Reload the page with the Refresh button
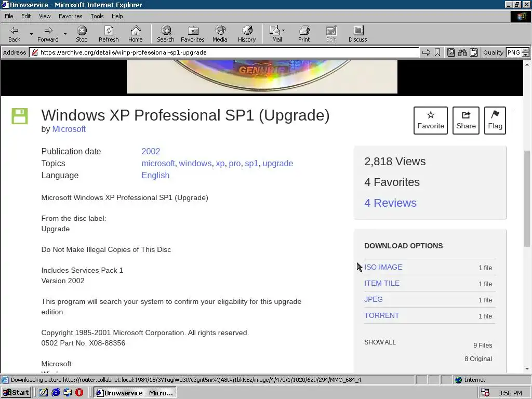This screenshot has width=532, height=399. click(x=109, y=34)
